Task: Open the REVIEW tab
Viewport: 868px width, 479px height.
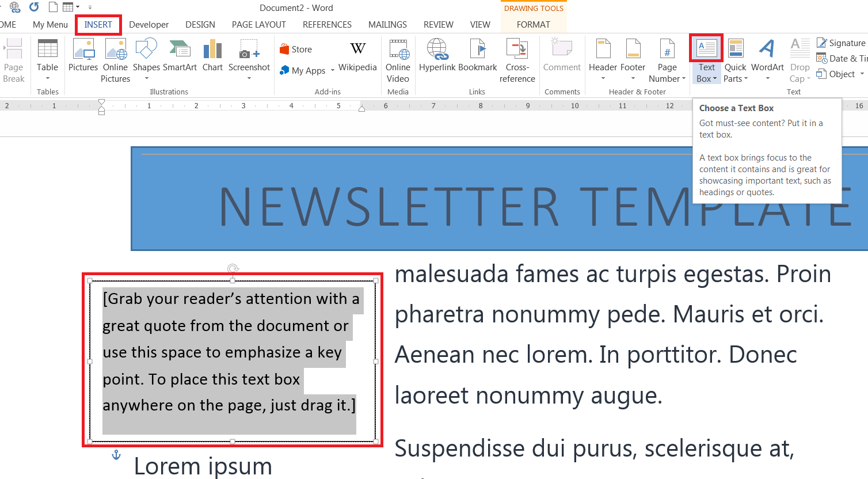Action: tap(438, 25)
